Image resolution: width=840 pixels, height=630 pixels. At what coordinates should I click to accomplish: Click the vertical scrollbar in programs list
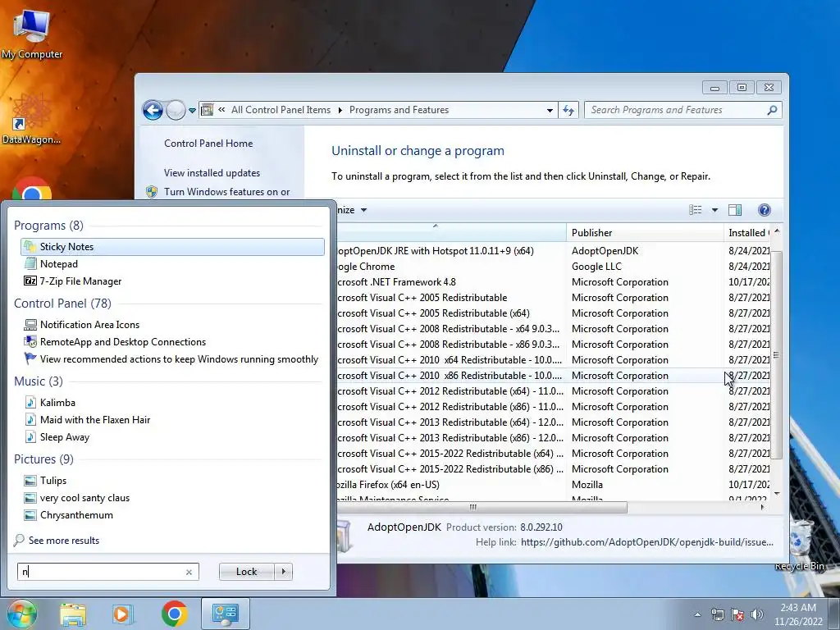(x=777, y=354)
